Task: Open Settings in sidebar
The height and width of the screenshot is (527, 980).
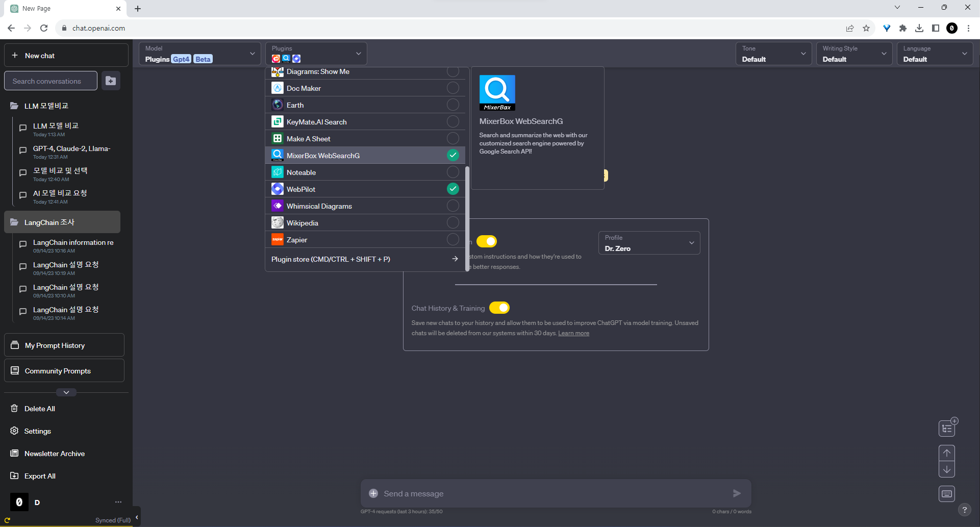Action: click(x=38, y=431)
